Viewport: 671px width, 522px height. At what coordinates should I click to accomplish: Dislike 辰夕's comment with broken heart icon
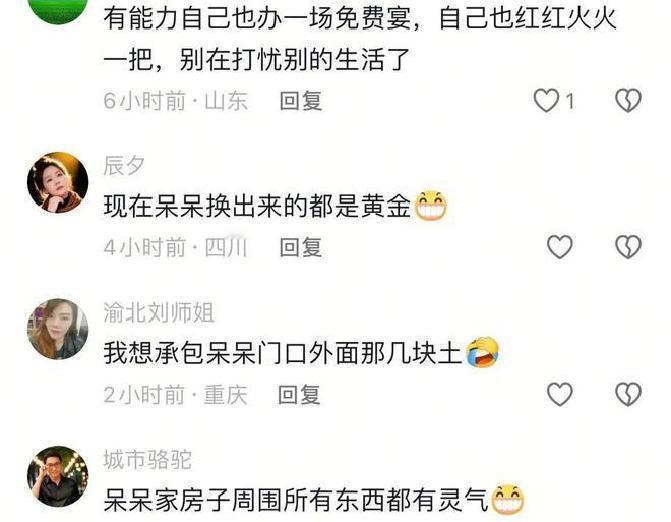628,247
